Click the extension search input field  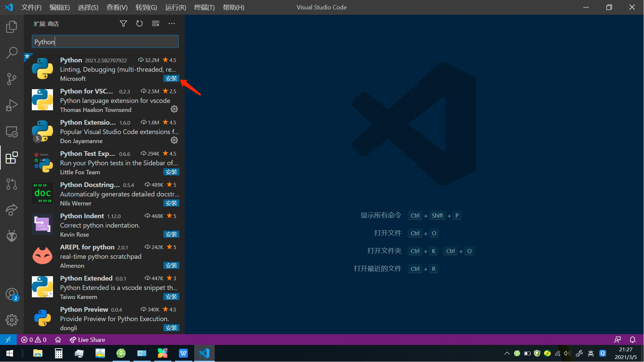pos(105,42)
